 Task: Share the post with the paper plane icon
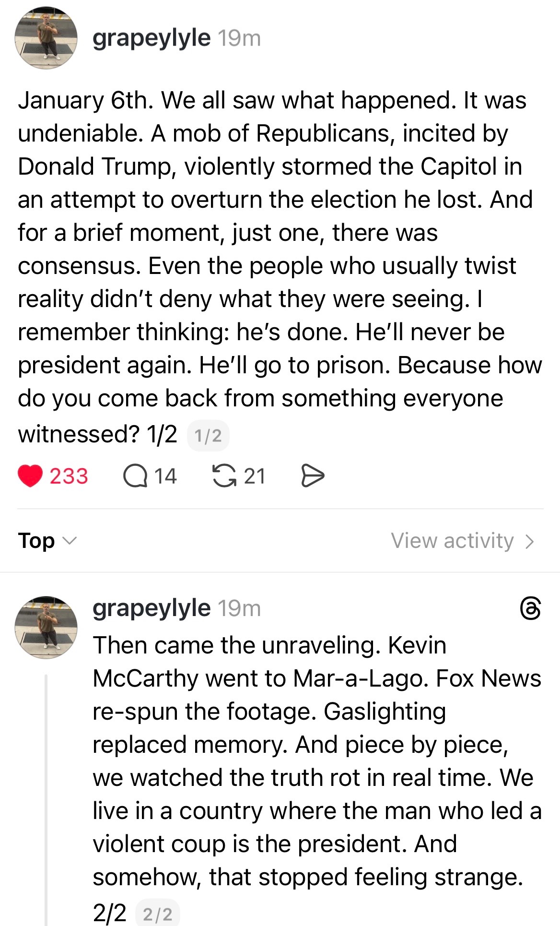coord(313,476)
